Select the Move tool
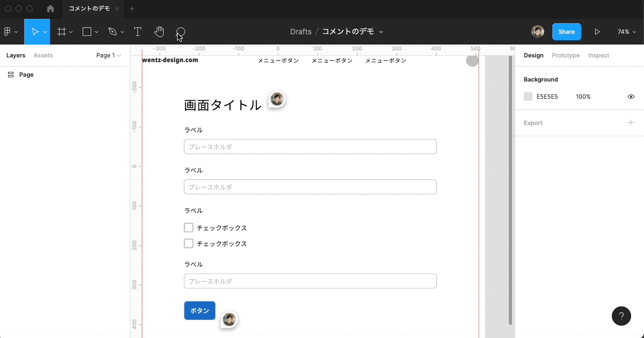The image size is (644, 338). click(34, 32)
